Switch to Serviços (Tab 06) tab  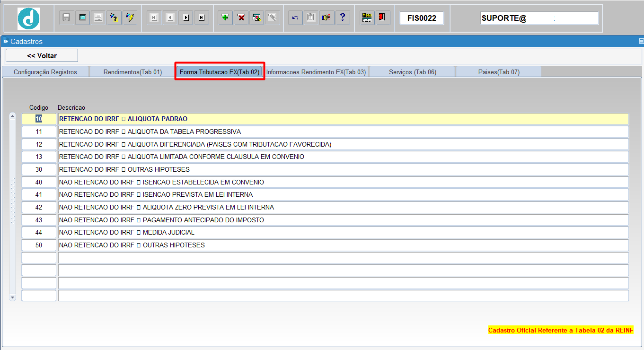tap(413, 72)
